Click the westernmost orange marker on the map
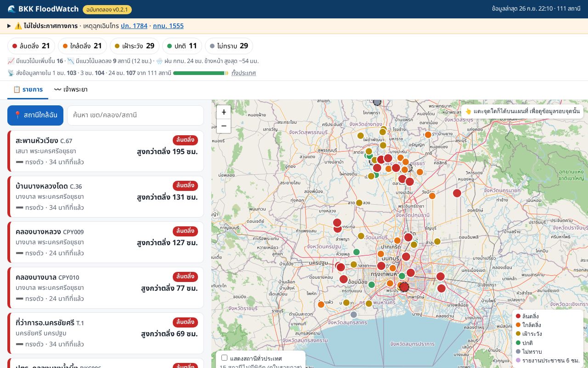Screen dimensions: 588x368 pyautogui.click(x=321, y=304)
